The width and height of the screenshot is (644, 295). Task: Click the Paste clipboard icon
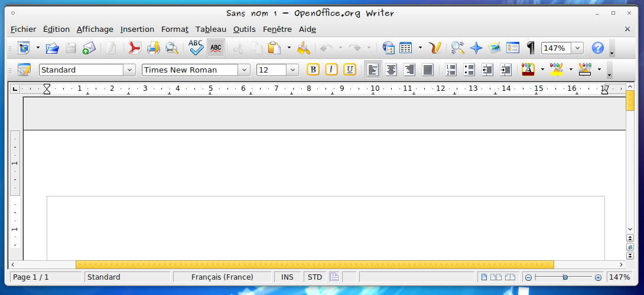(274, 48)
